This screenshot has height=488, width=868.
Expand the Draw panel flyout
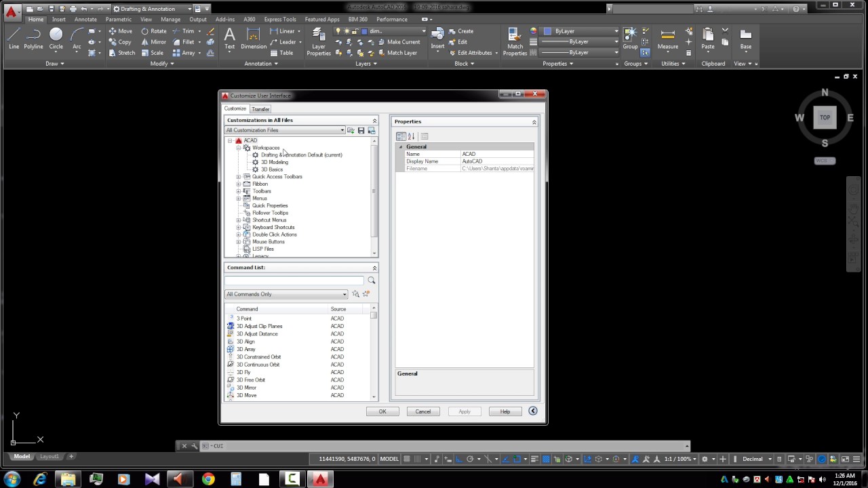coord(55,64)
